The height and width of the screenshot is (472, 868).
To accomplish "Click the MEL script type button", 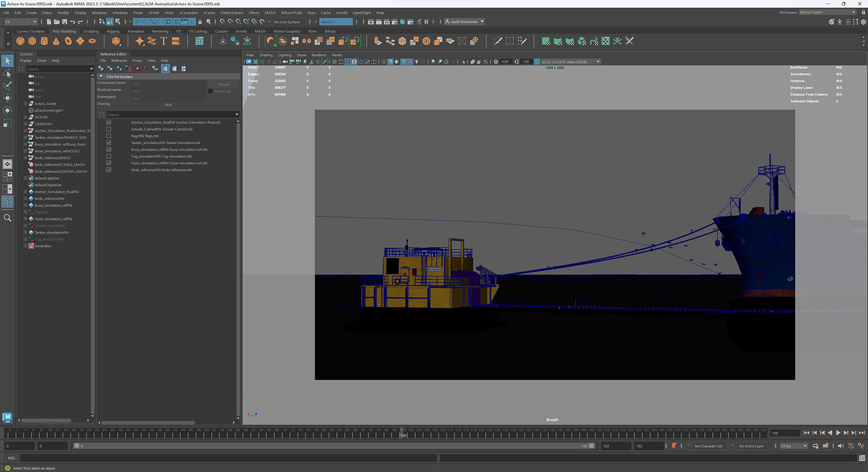I will 12,458.
